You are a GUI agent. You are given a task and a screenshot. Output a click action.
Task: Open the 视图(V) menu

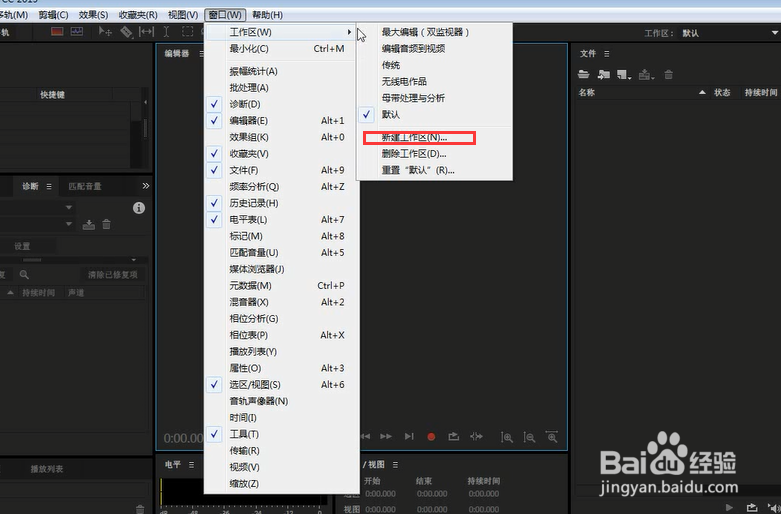pyautogui.click(x=183, y=15)
